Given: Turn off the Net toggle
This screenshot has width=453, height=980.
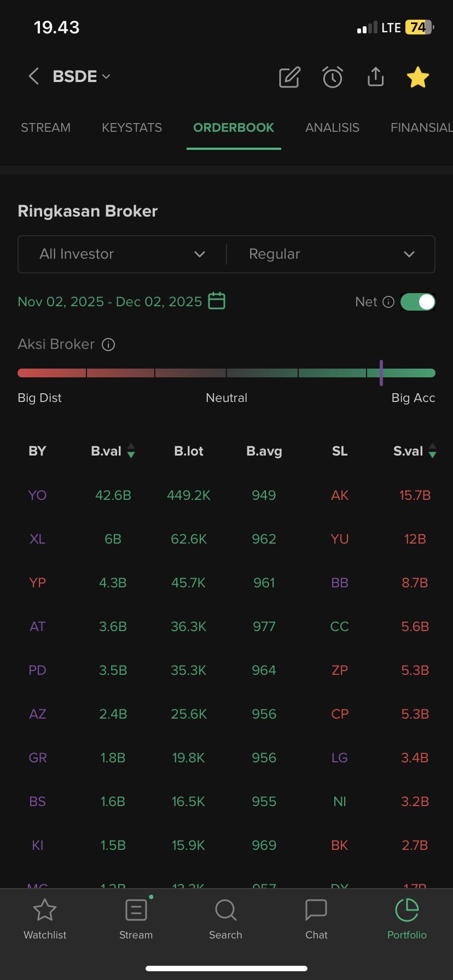Looking at the screenshot, I should [418, 302].
